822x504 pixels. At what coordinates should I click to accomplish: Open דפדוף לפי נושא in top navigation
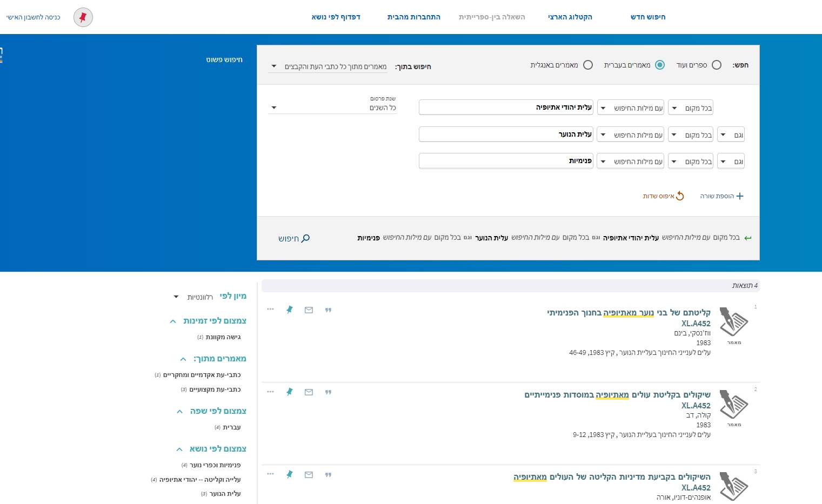coord(336,17)
